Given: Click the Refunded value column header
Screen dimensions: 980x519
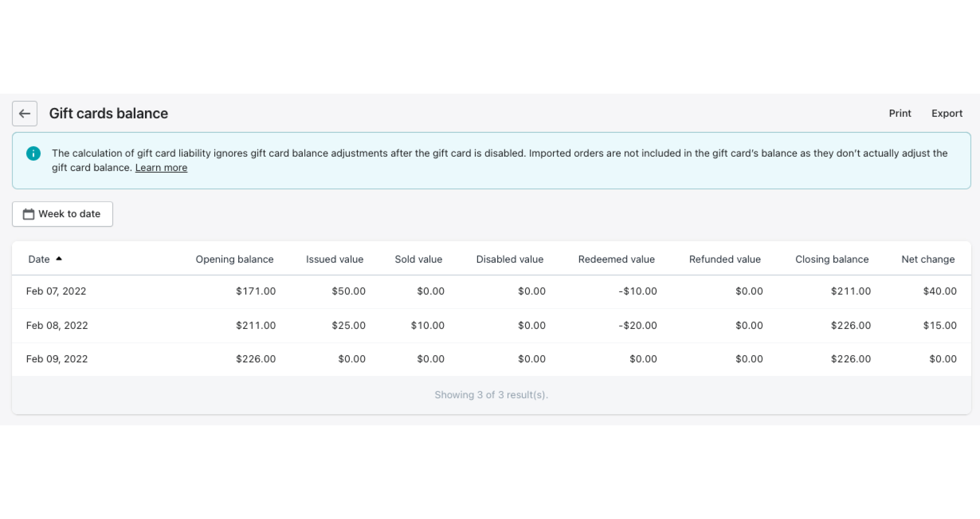Looking at the screenshot, I should [x=725, y=259].
